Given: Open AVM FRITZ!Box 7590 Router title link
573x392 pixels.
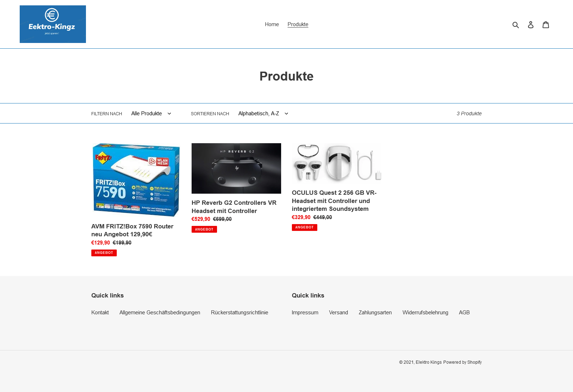Looking at the screenshot, I should click(132, 230).
